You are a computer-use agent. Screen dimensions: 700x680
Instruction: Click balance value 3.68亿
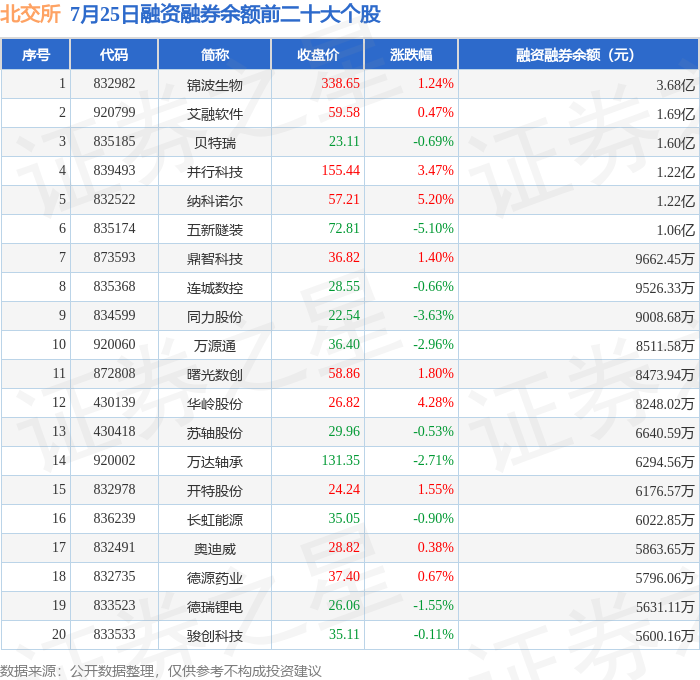[675, 85]
